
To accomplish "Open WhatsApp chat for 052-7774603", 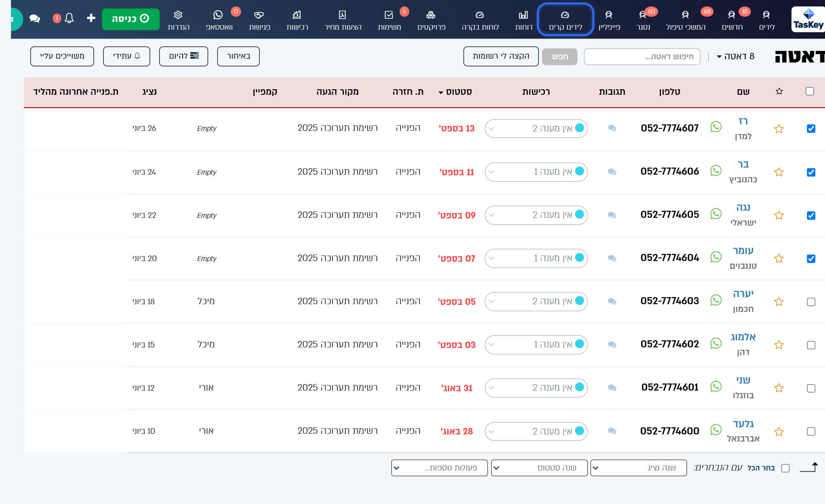I will click(x=715, y=300).
